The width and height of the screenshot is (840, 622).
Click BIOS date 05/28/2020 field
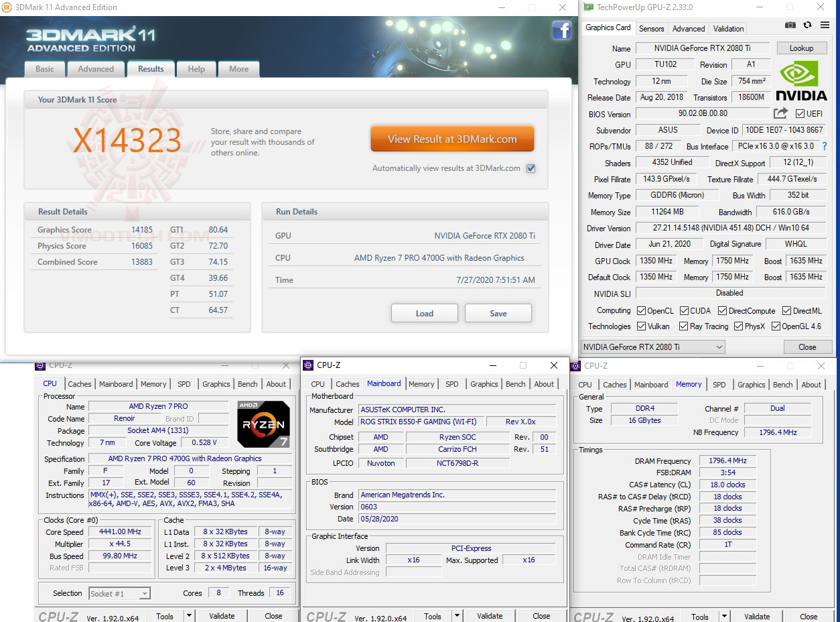click(x=458, y=519)
